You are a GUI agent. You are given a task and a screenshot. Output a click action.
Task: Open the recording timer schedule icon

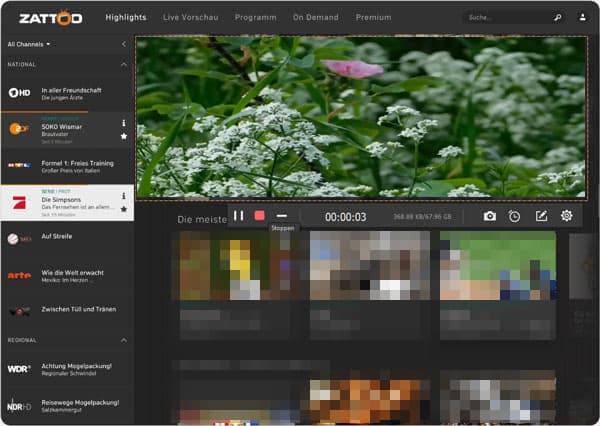pos(514,216)
